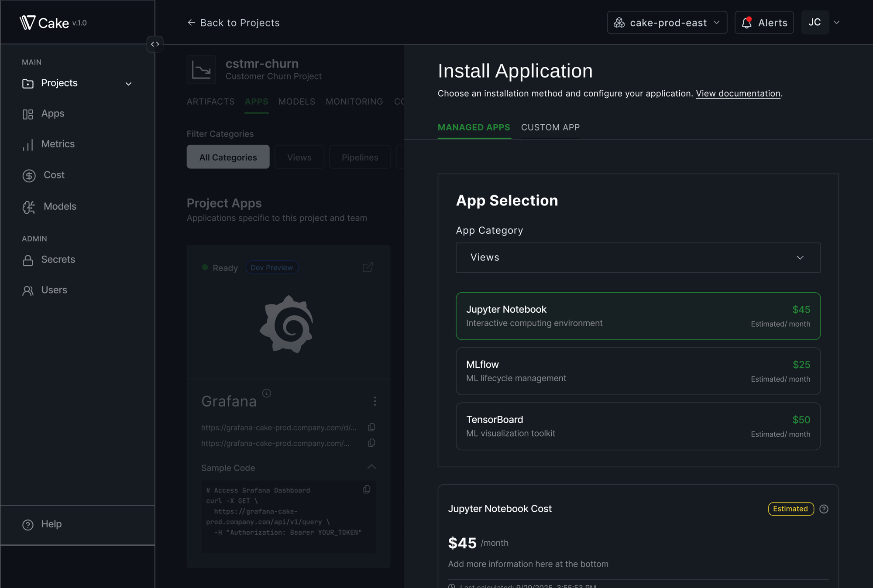
Task: Open Secrets via the lock icon
Action: [x=28, y=260]
